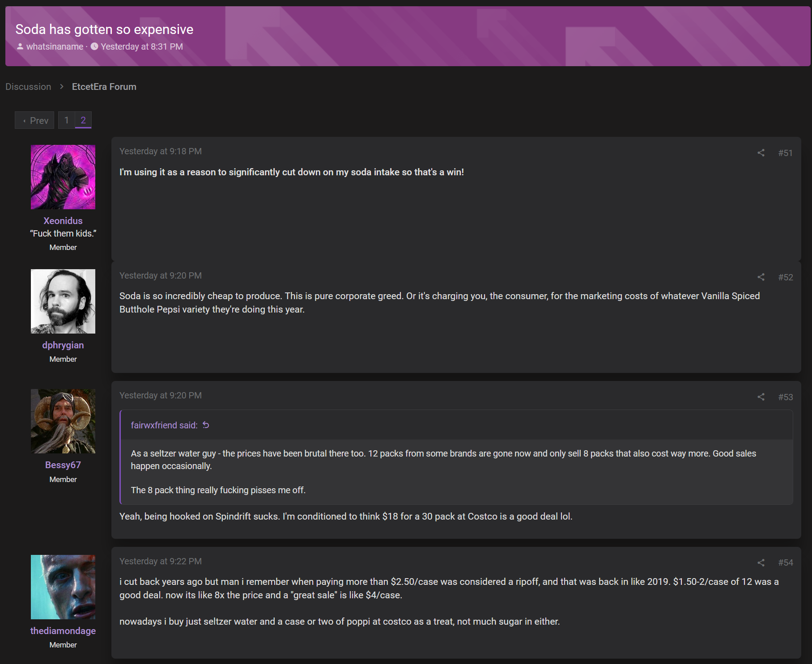Open thediamondage's avatar image
812x664 pixels.
pos(63,587)
